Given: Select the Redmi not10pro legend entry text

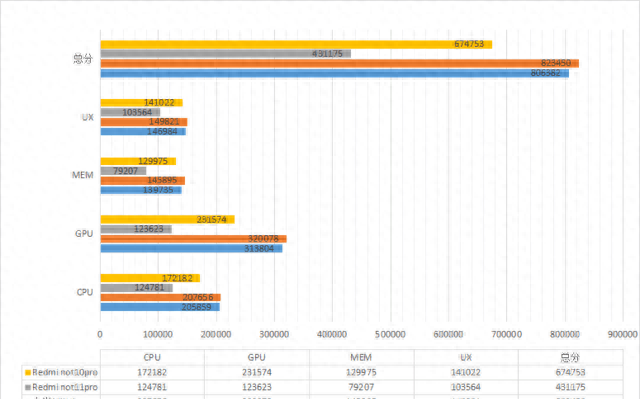Looking at the screenshot, I should 65,372.
